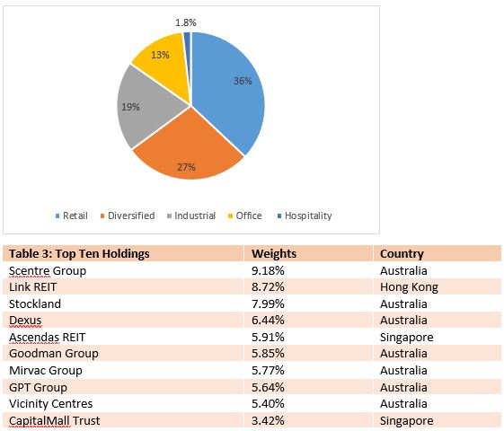Click the Office legend color marker
The image size is (504, 431).
pyautogui.click(x=230, y=216)
